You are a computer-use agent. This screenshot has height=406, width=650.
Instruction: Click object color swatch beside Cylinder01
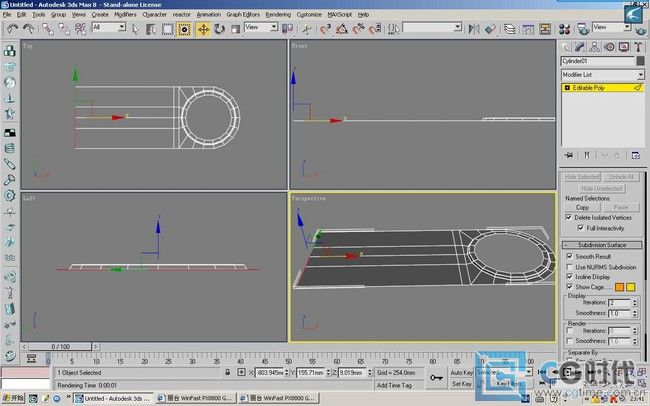(640, 61)
